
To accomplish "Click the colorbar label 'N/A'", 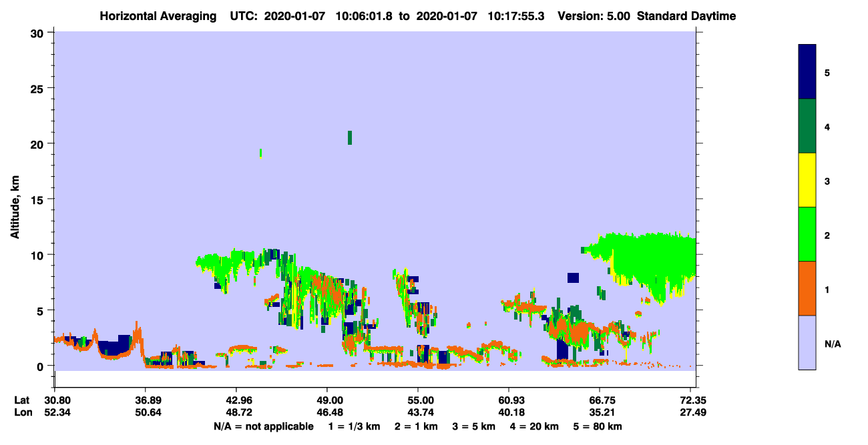I will (x=833, y=344).
